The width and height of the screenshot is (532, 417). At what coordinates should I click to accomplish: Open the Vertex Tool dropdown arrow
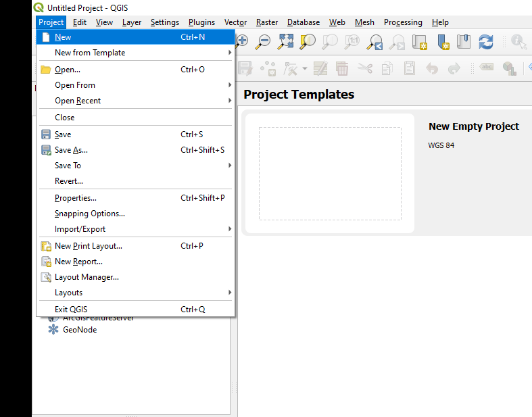click(x=305, y=68)
